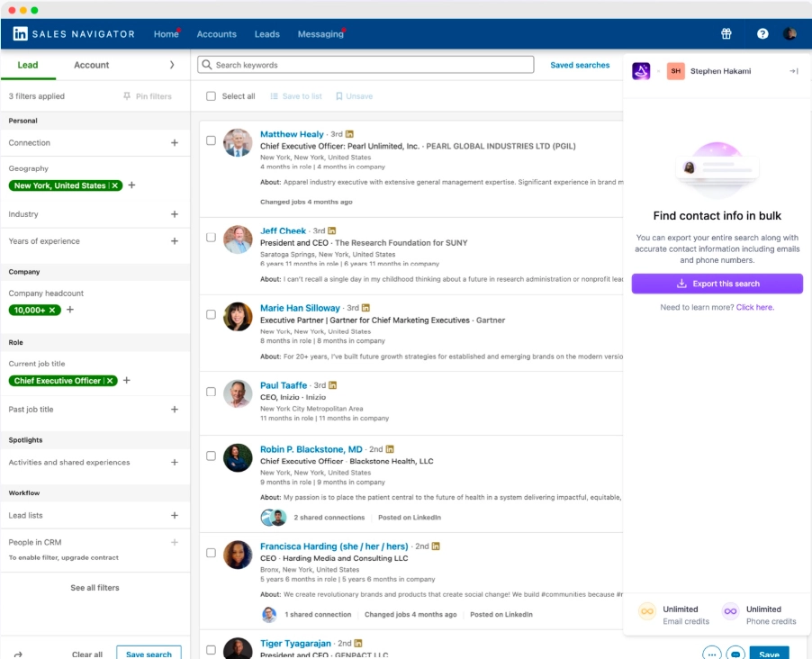Viewport: 812px width, 659px height.
Task: Select Paul Taaffe's checkbox
Action: [211, 392]
